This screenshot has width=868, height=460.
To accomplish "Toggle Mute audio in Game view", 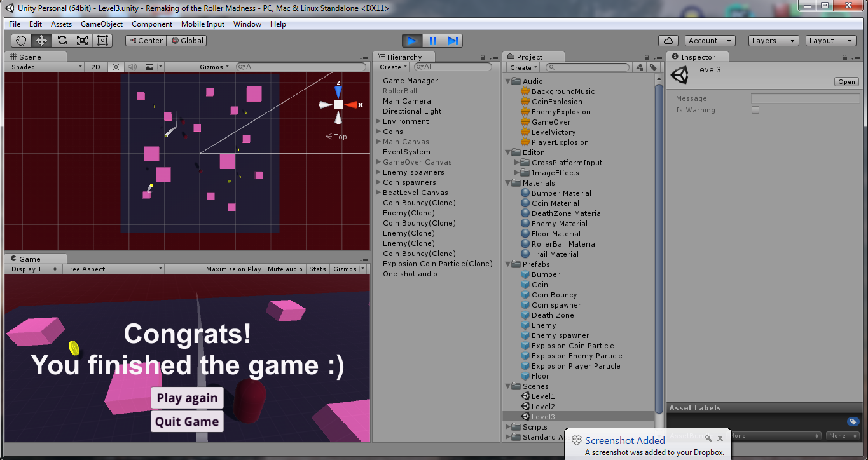I will [285, 269].
